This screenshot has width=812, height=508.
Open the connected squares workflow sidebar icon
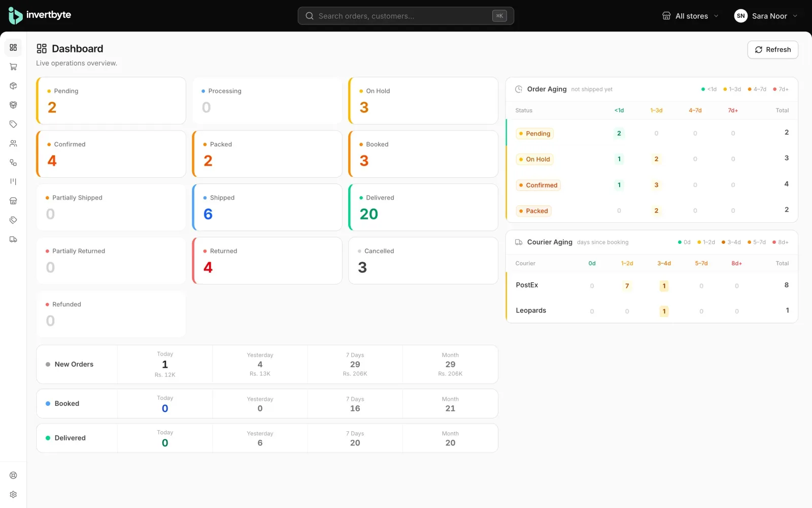13,163
